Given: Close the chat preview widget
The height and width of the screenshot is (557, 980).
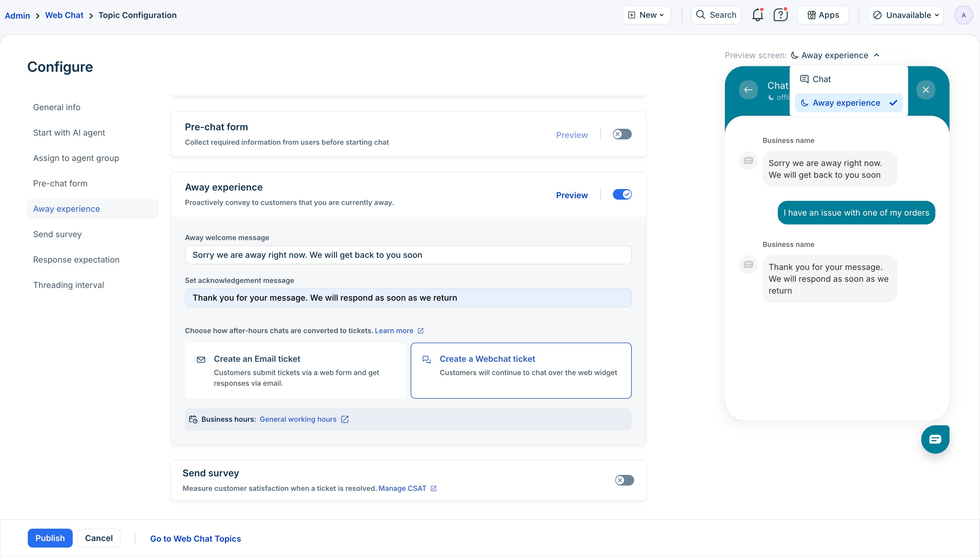Looking at the screenshot, I should click(926, 90).
